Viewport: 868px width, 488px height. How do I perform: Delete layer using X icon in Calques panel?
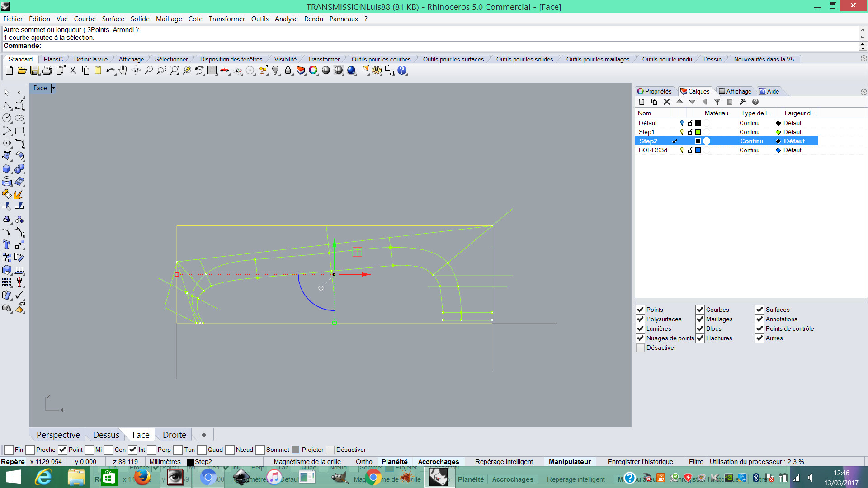666,102
